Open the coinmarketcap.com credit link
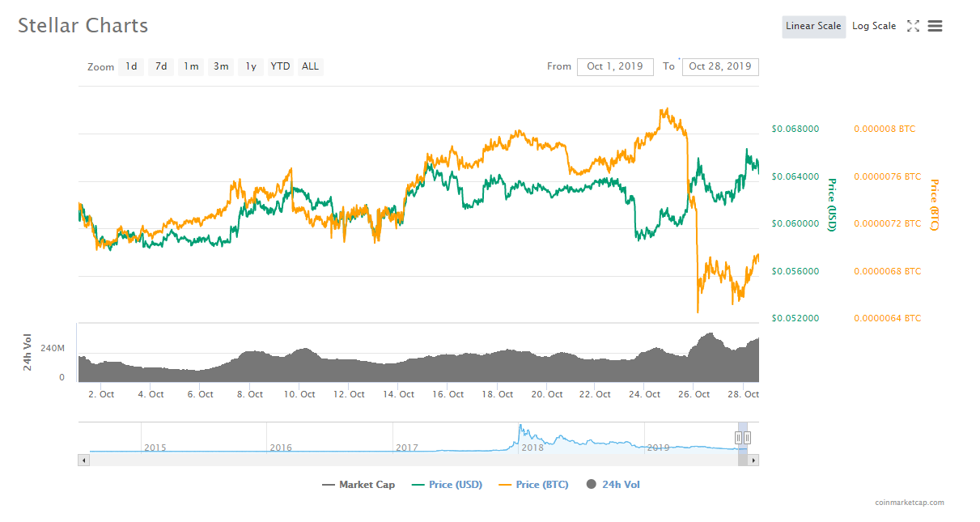 click(x=909, y=503)
